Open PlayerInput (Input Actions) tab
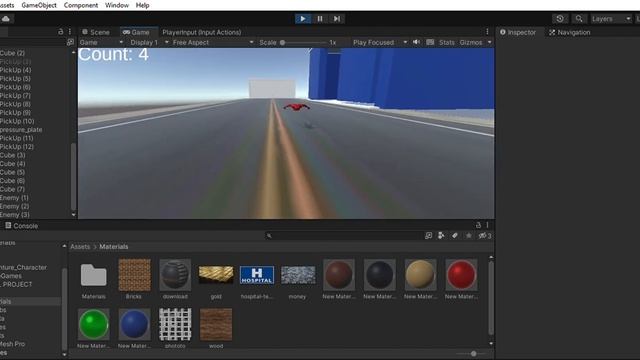 click(x=202, y=32)
